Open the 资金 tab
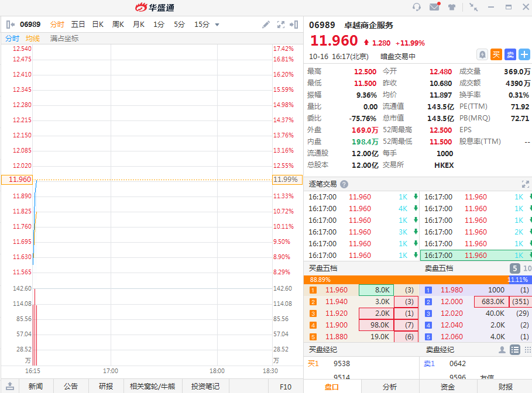Viewport: 532px width, 393px height. [447, 387]
